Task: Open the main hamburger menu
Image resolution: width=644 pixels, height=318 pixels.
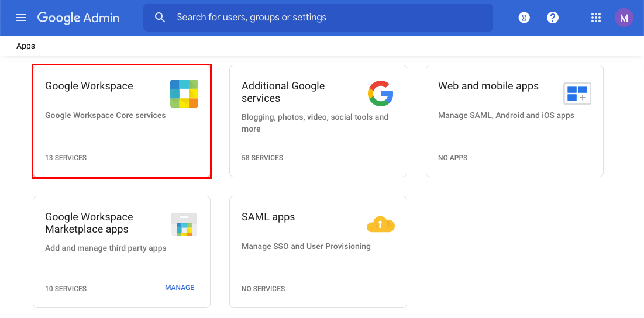Action: (21, 18)
